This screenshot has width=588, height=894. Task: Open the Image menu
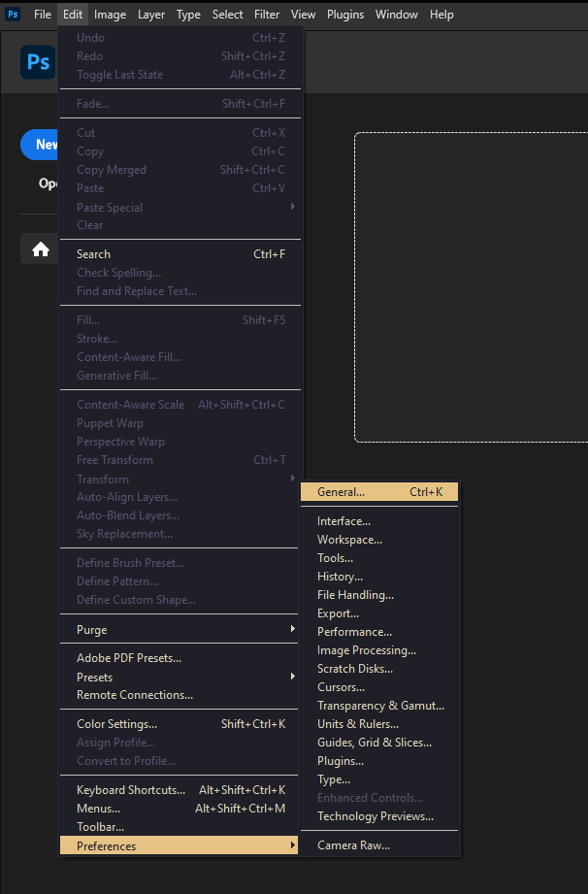tap(110, 15)
